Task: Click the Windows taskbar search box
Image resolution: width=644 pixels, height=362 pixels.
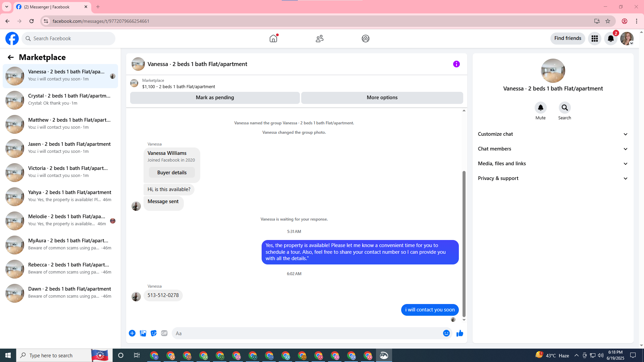Action: pos(54,355)
